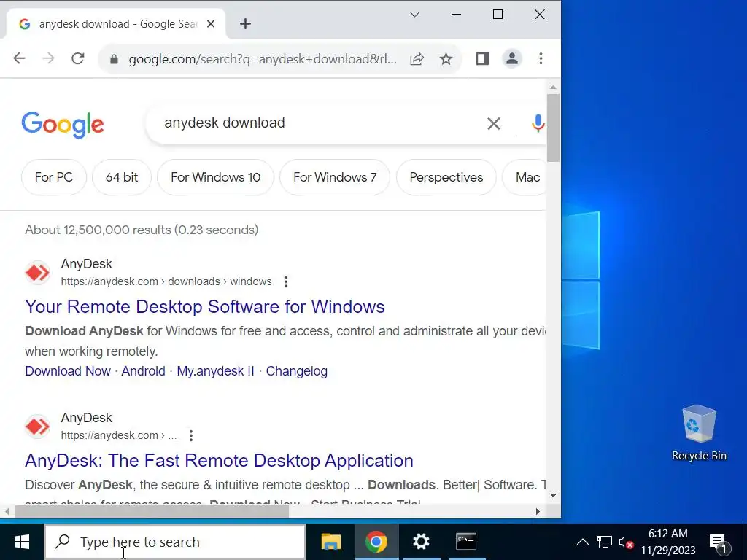Go back to the previous page in Chrome
The width and height of the screenshot is (747, 560).
click(20, 58)
